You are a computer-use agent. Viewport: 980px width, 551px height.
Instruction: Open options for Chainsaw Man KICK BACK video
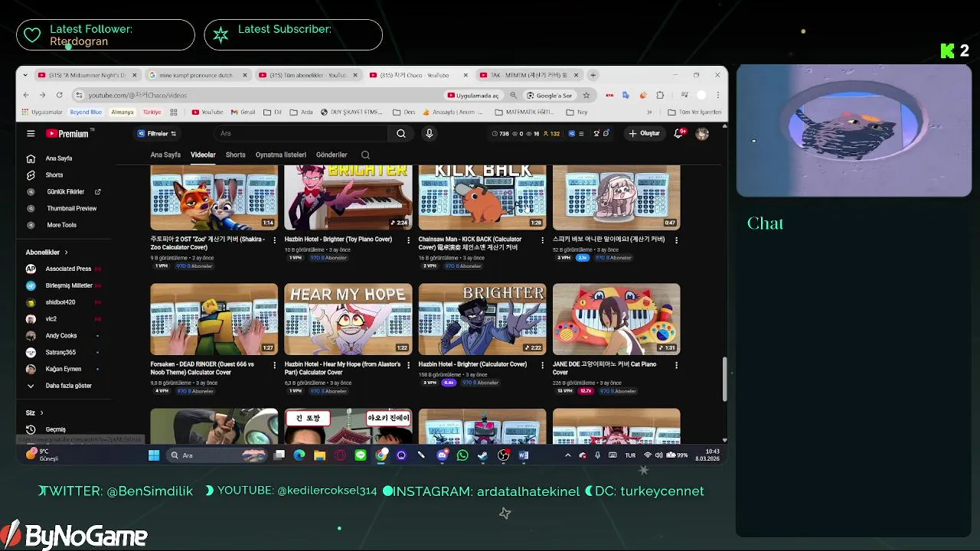[x=542, y=240]
